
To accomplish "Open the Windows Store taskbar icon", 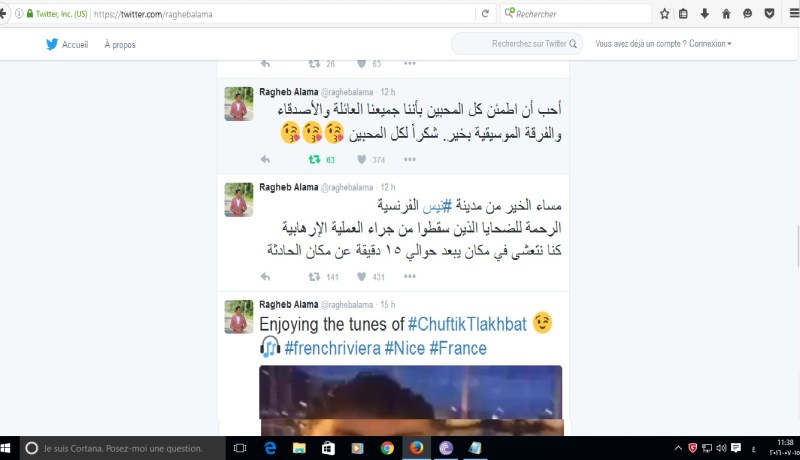I will (x=328, y=448).
